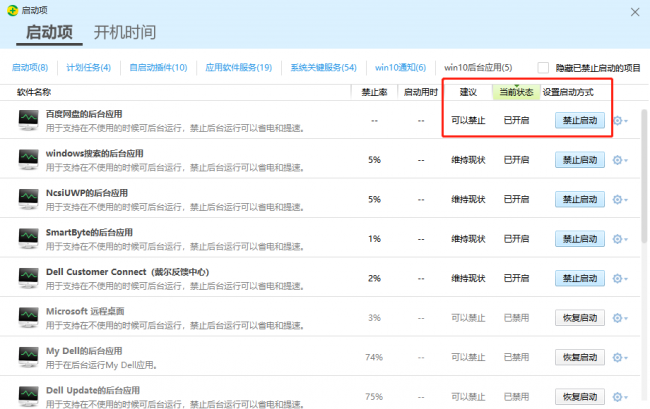Open the 自启动插件(10) category
The height and width of the screenshot is (409, 650).
(158, 68)
